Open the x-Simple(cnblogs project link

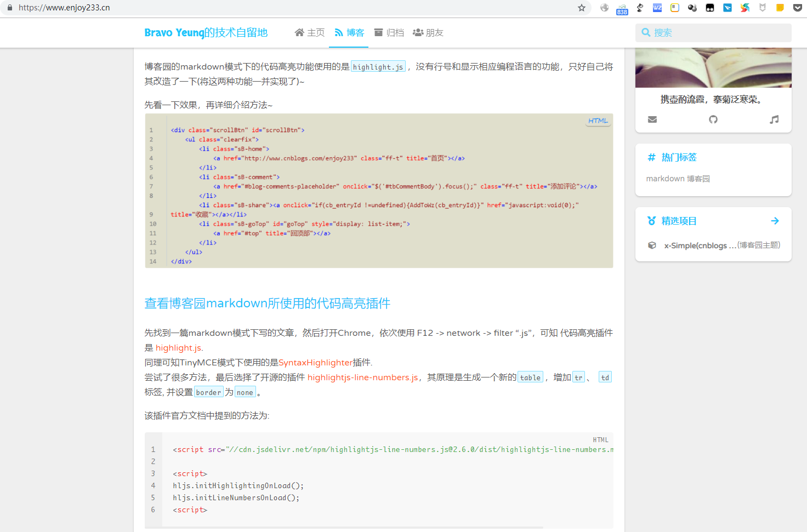point(700,245)
